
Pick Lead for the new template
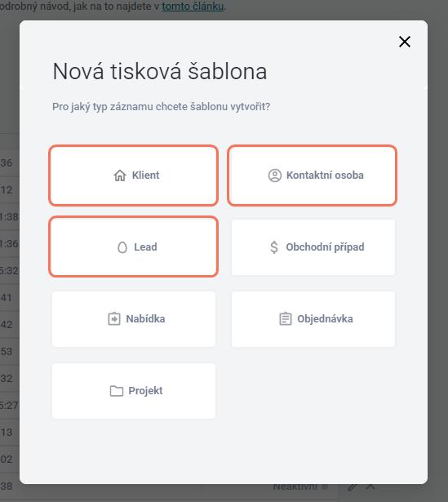pyautogui.click(x=134, y=247)
